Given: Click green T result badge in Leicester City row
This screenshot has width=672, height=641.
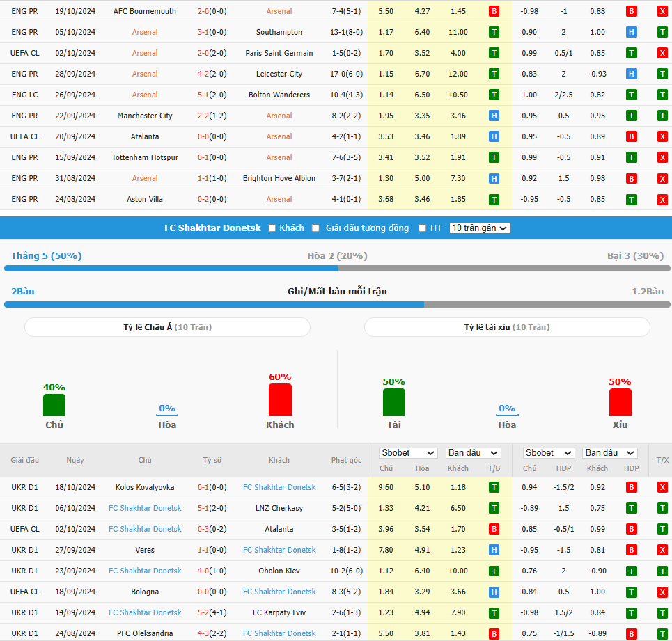Looking at the screenshot, I should pos(494,74).
